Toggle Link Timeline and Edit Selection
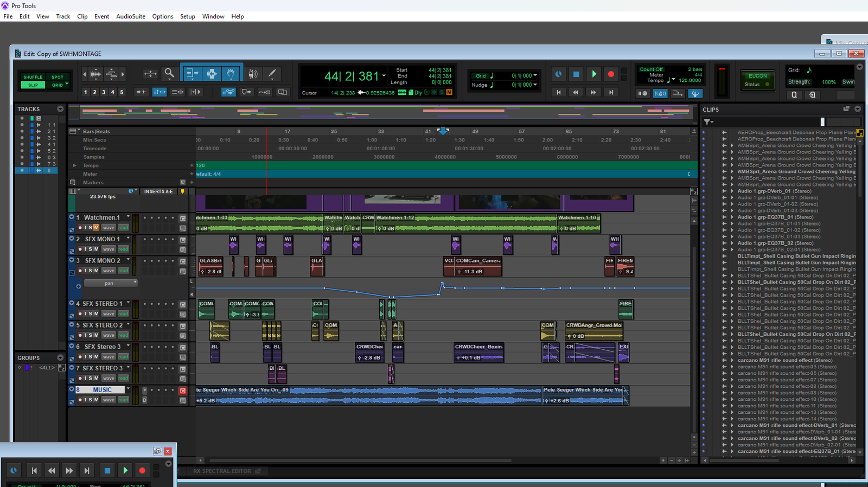The image size is (868, 487). coord(159,92)
